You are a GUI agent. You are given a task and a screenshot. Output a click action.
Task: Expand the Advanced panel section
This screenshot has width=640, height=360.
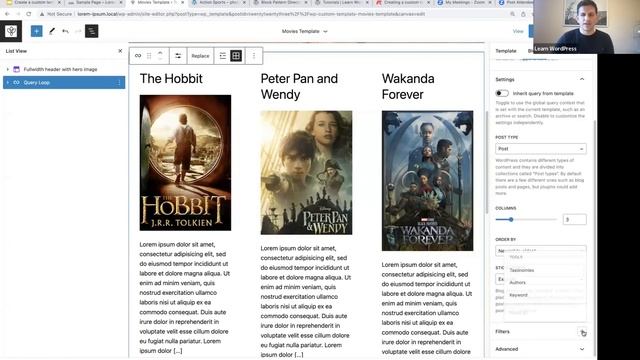click(x=540, y=349)
